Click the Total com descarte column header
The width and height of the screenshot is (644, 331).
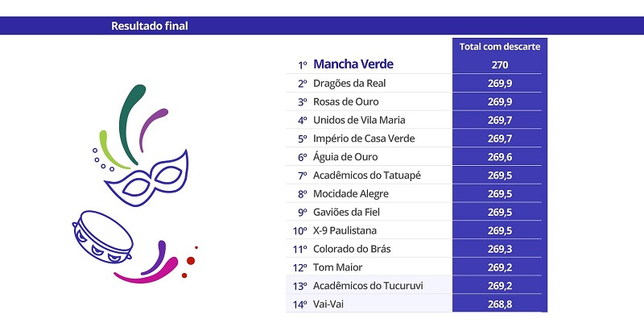pyautogui.click(x=500, y=47)
